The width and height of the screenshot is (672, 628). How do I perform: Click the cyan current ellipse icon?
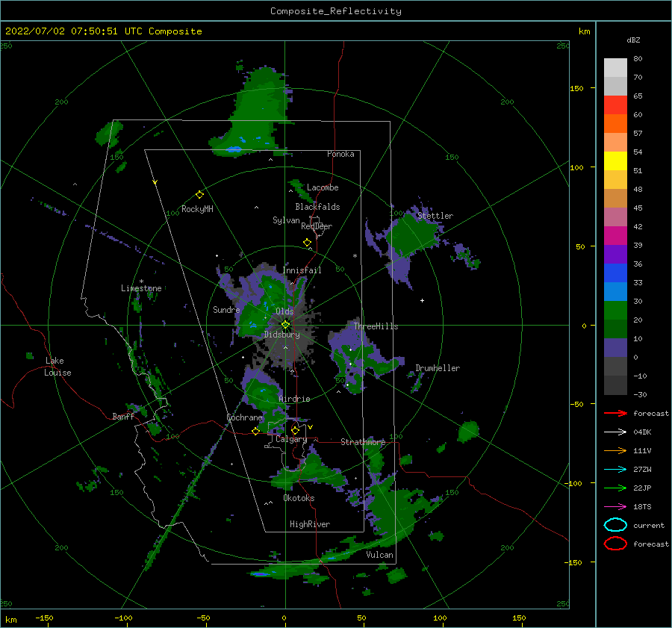(x=615, y=525)
